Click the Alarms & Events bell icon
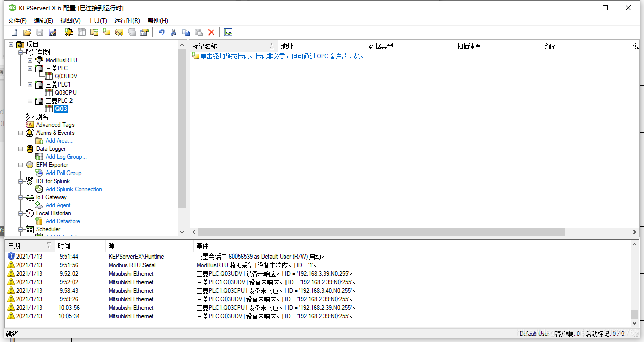The width and height of the screenshot is (644, 342). coord(30,133)
